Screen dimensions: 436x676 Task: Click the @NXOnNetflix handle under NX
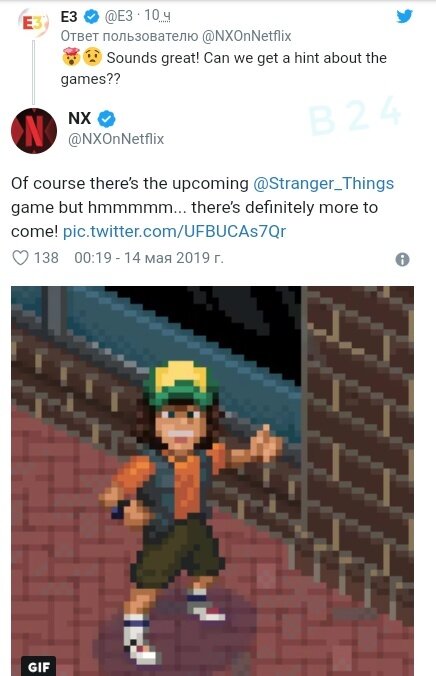click(116, 139)
